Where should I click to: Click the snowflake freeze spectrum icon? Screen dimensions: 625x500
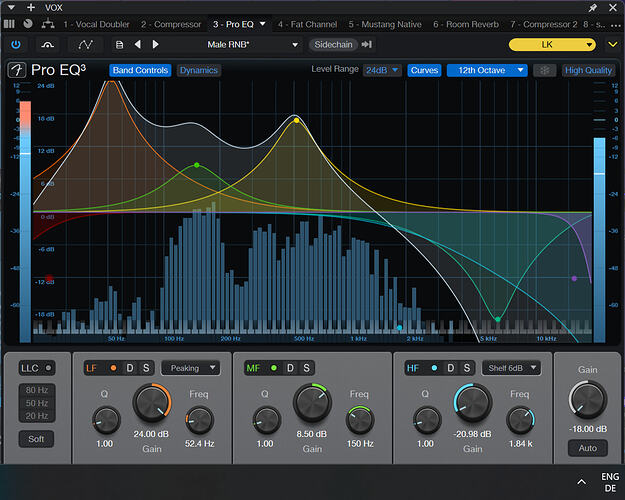[544, 71]
